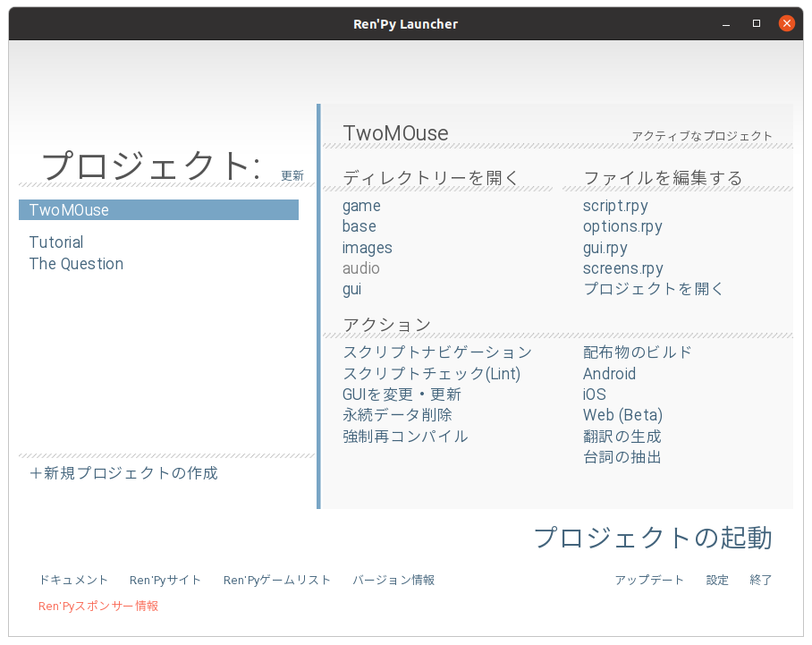Open the Android build option
The image size is (812, 645).
610,374
